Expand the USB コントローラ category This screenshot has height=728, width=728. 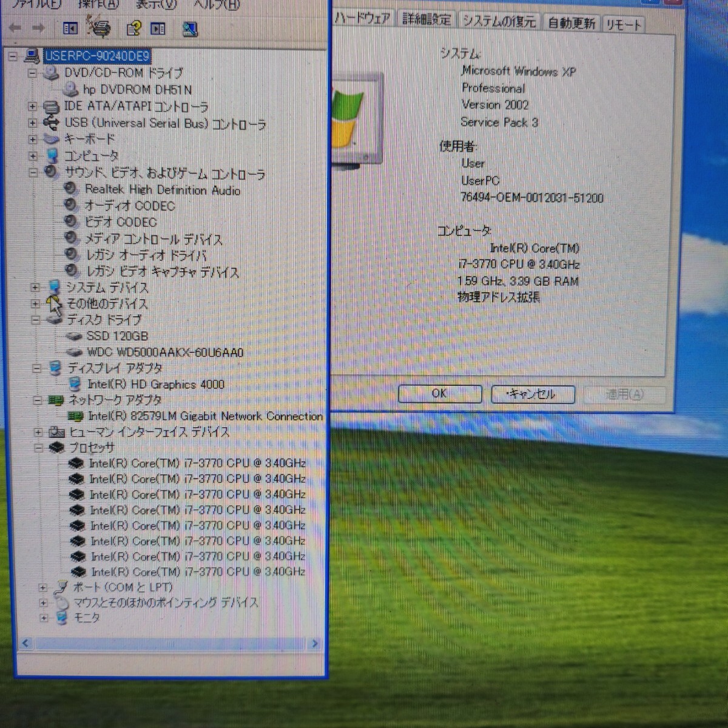tap(33, 123)
